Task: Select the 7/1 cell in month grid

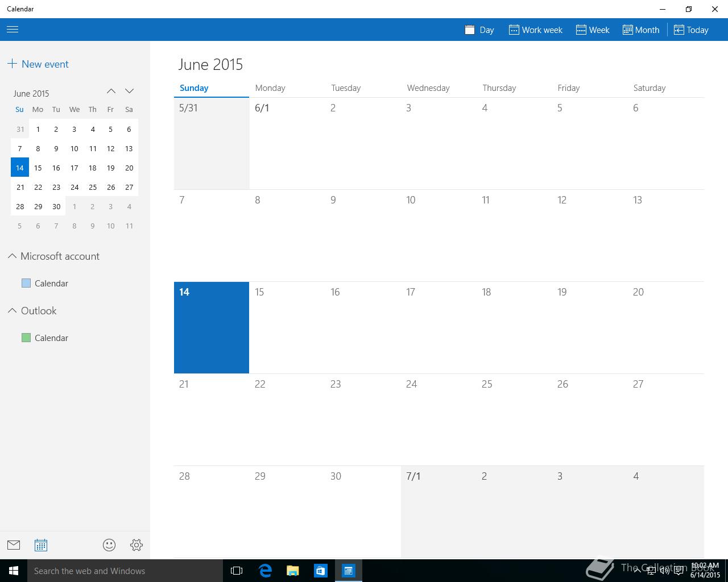Action: [439, 512]
